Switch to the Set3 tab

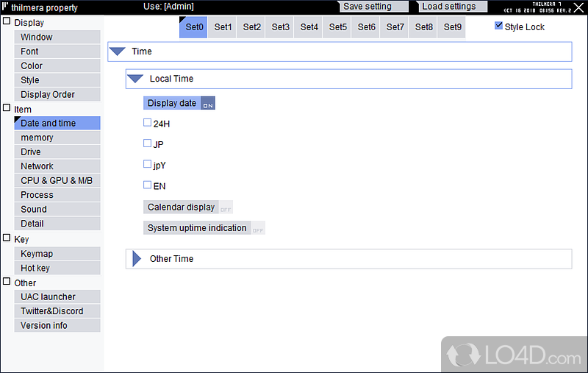280,27
